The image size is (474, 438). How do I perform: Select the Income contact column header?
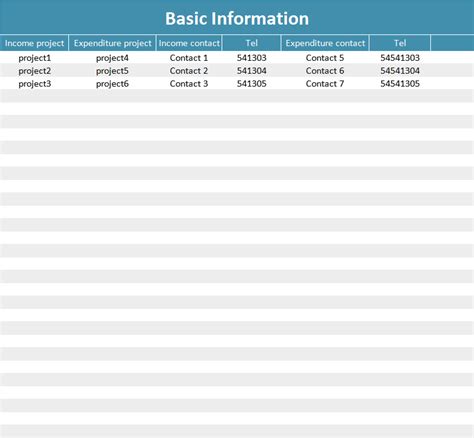tap(189, 43)
